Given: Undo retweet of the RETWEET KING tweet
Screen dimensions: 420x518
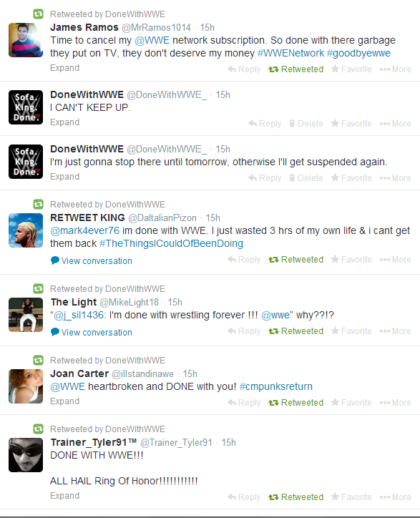Looking at the screenshot, I should 296,259.
